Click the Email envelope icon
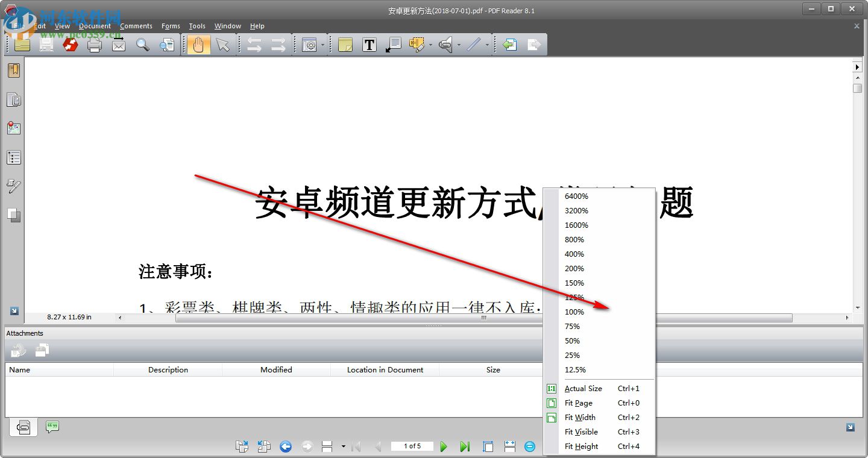The image size is (868, 458). 119,45
